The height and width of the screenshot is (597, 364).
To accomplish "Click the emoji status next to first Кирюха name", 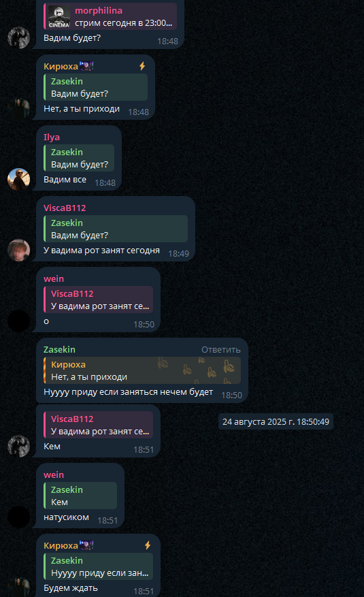I will coord(86,66).
